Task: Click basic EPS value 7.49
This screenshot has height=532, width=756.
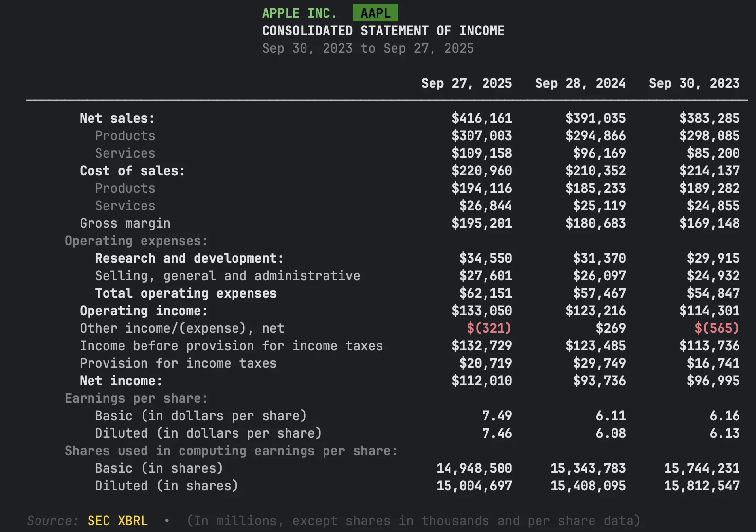Action: point(497,416)
